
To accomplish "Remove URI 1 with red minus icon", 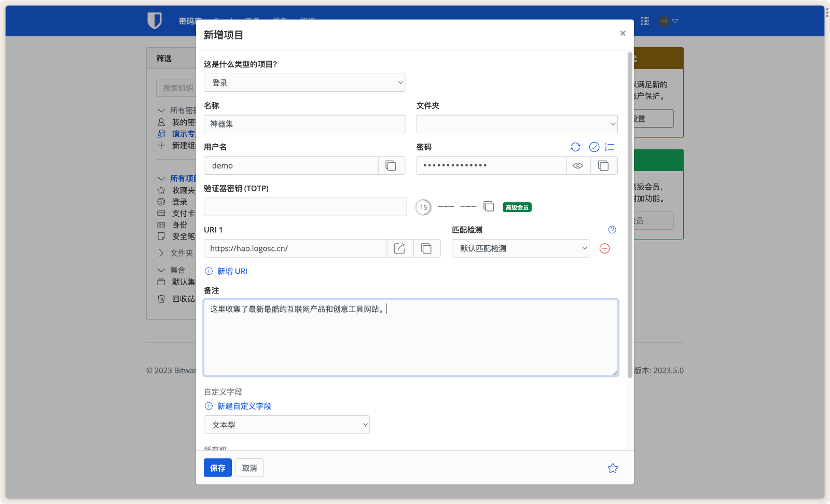I will [x=604, y=248].
